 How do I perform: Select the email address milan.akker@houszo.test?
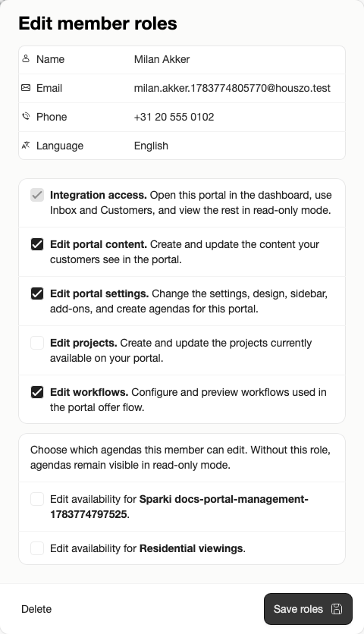click(232, 88)
